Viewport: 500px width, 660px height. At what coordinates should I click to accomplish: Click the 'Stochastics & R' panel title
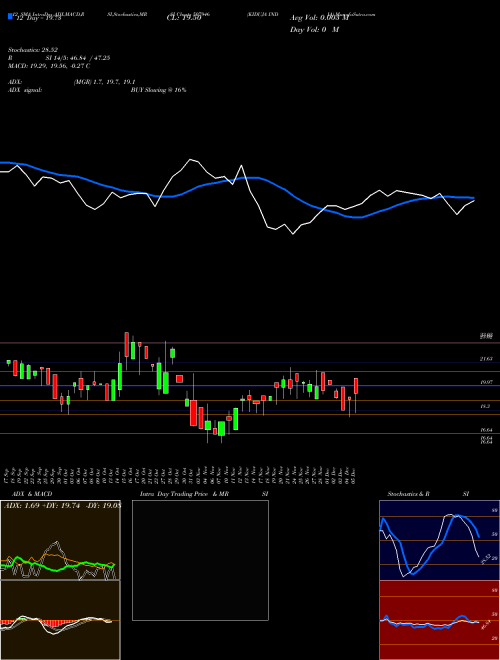click(x=408, y=494)
